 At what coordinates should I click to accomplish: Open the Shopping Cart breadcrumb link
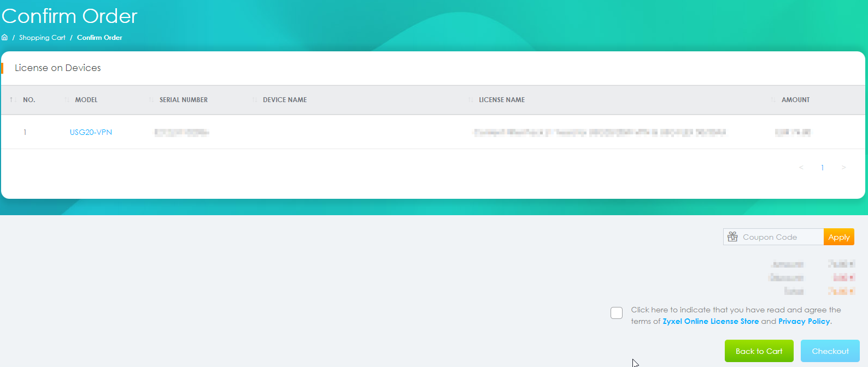[x=42, y=38]
